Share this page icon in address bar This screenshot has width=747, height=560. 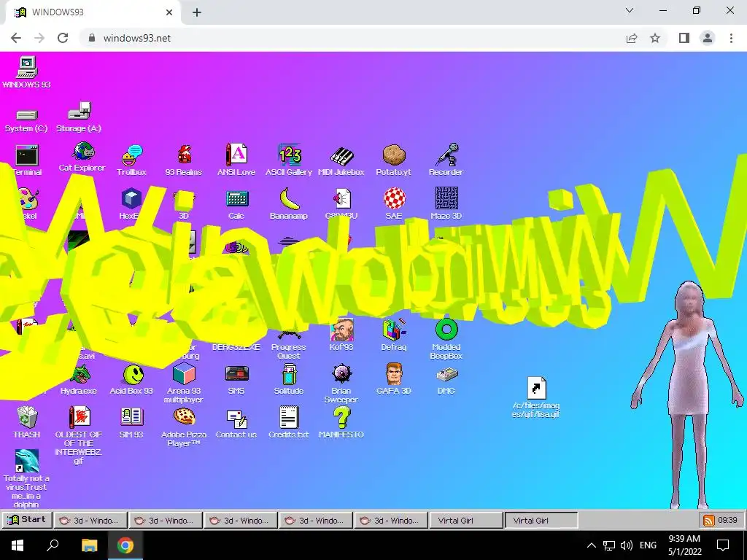pyautogui.click(x=632, y=38)
